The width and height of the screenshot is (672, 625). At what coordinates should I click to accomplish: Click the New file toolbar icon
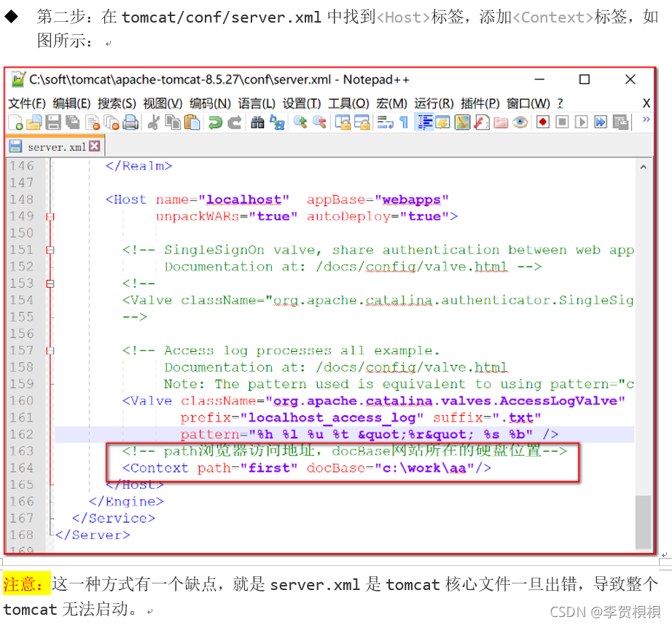pyautogui.click(x=16, y=122)
